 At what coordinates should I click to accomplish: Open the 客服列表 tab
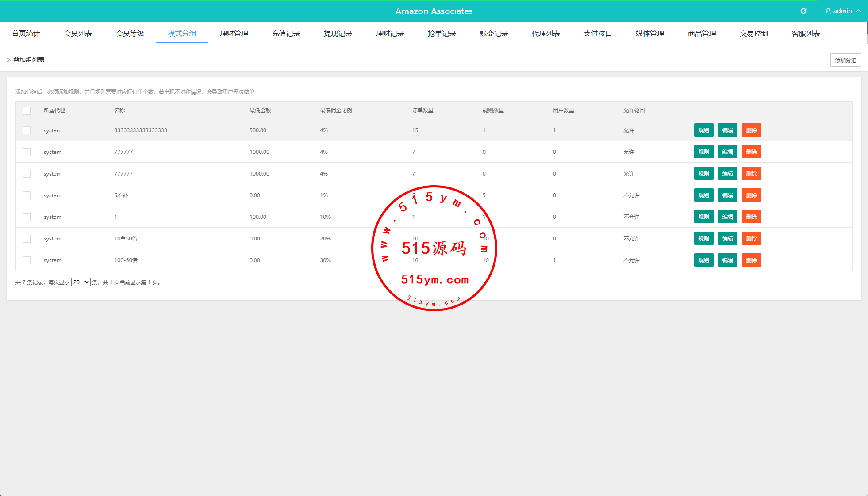coord(806,34)
